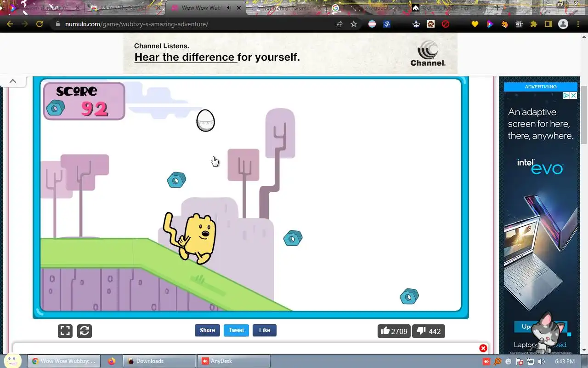Viewport: 588px width, 368px height.
Task: Click the magnifier tray icon
Action: point(498,362)
